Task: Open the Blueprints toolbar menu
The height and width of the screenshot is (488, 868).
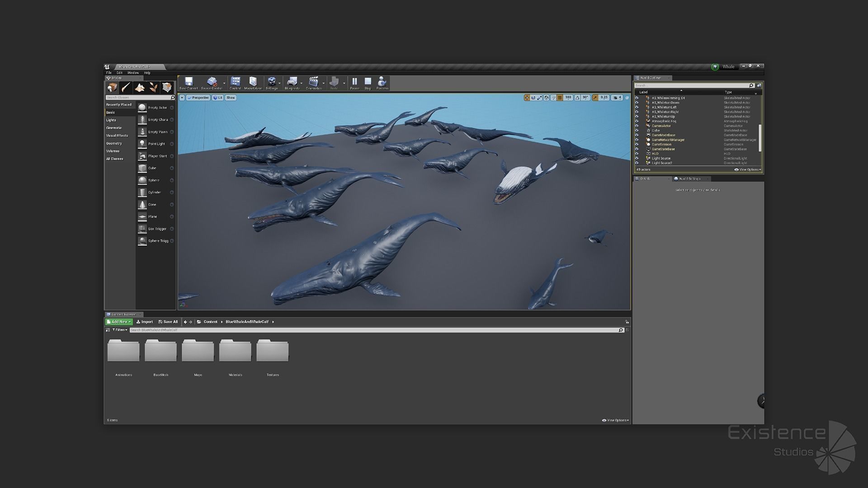Action: 292,83
